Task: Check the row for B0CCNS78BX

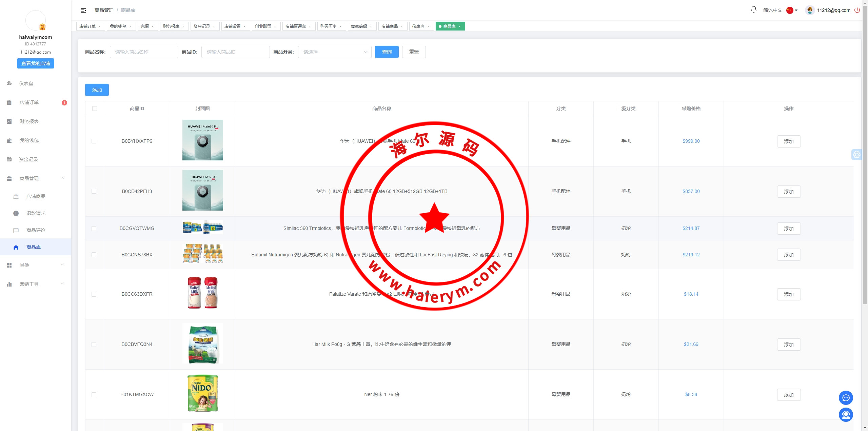Action: pyautogui.click(x=94, y=255)
